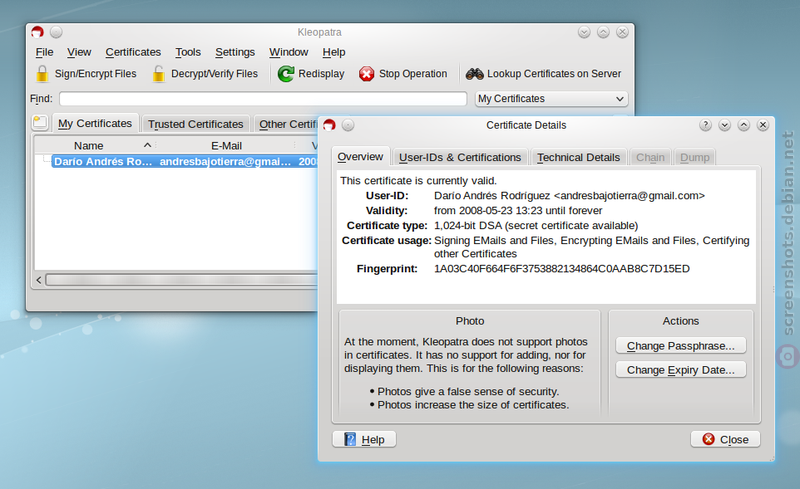Viewport: 800px width, 489px height.
Task: Switch to the Other Certificates tab
Action: pyautogui.click(x=287, y=124)
